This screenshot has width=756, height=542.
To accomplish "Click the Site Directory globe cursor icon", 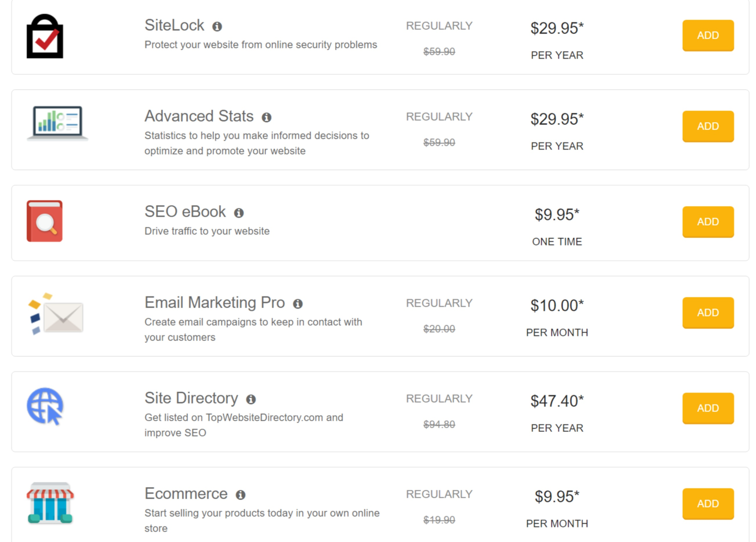I will coord(45,406).
